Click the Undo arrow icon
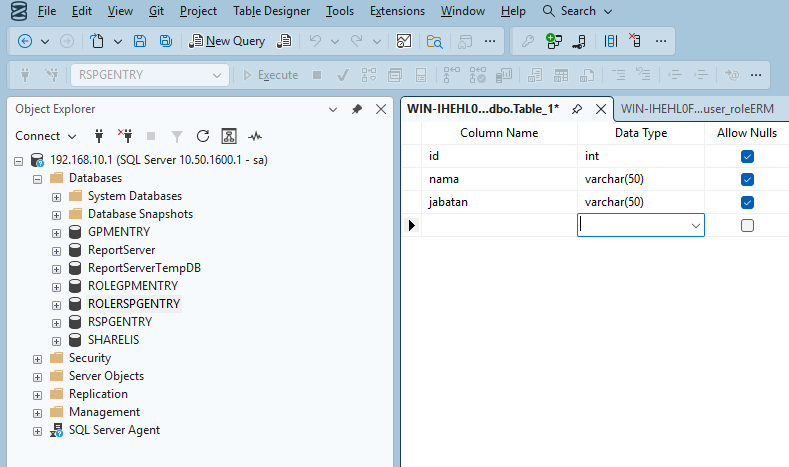Viewport: 789px width, 467px height. (x=315, y=41)
